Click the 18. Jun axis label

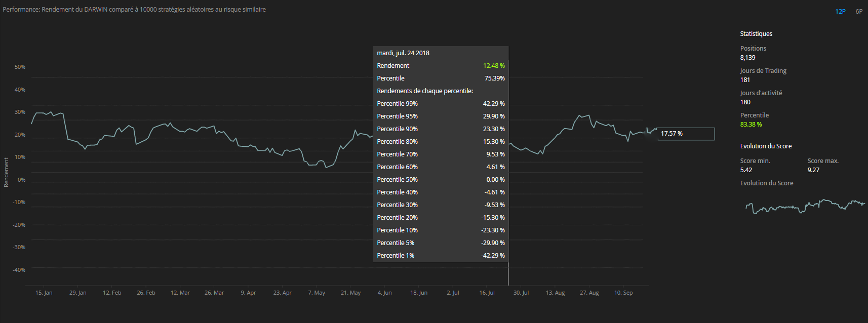point(419,293)
